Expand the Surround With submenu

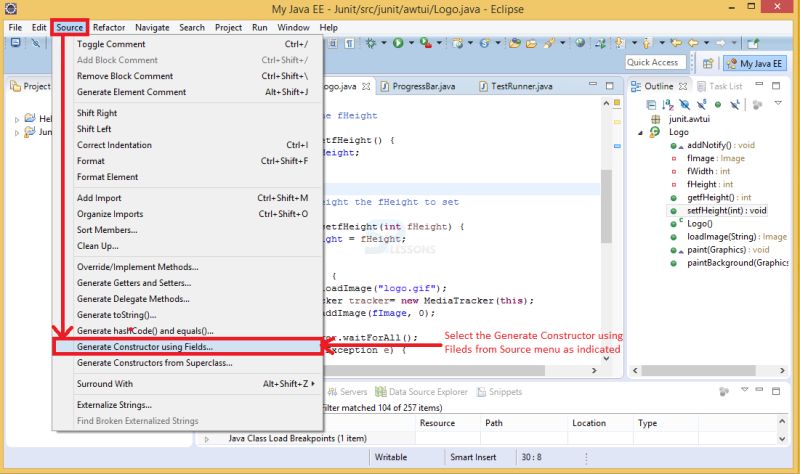[x=194, y=384]
